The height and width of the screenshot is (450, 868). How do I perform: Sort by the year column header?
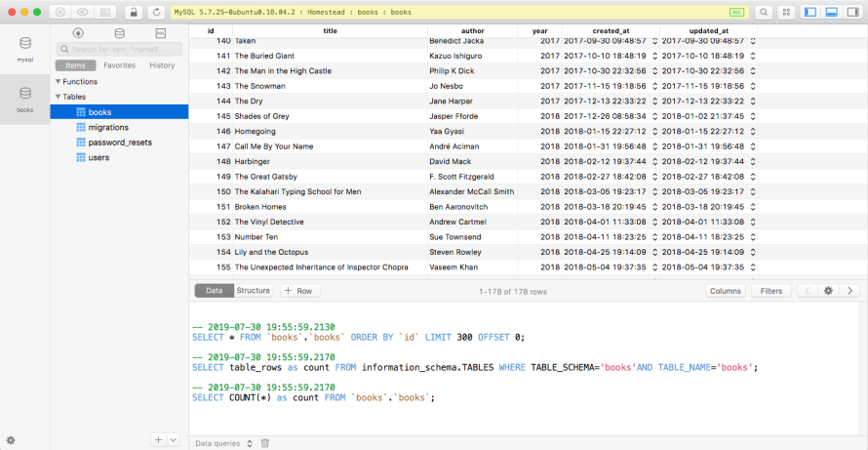tap(539, 31)
